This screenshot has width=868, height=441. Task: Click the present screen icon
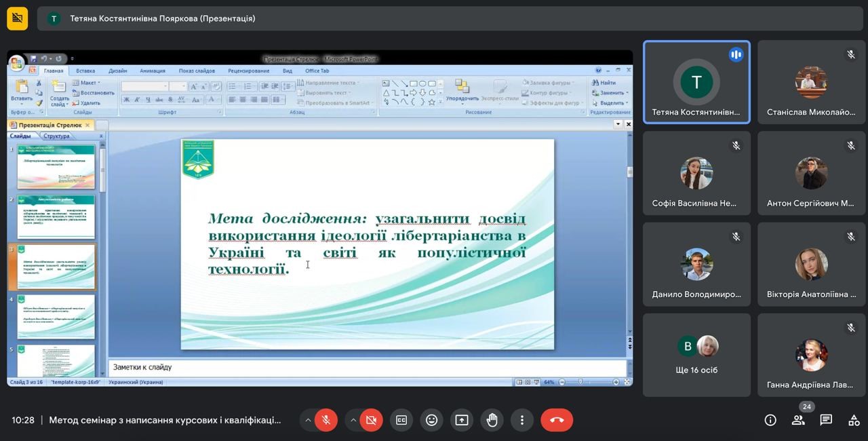[x=462, y=420]
